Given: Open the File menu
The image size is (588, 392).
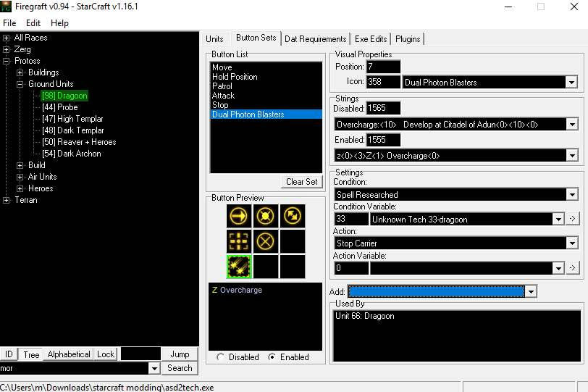Looking at the screenshot, I should pyautogui.click(x=9, y=23).
